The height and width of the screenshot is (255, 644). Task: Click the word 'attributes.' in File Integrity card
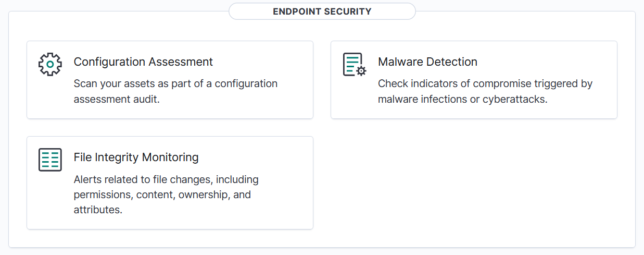(x=98, y=210)
